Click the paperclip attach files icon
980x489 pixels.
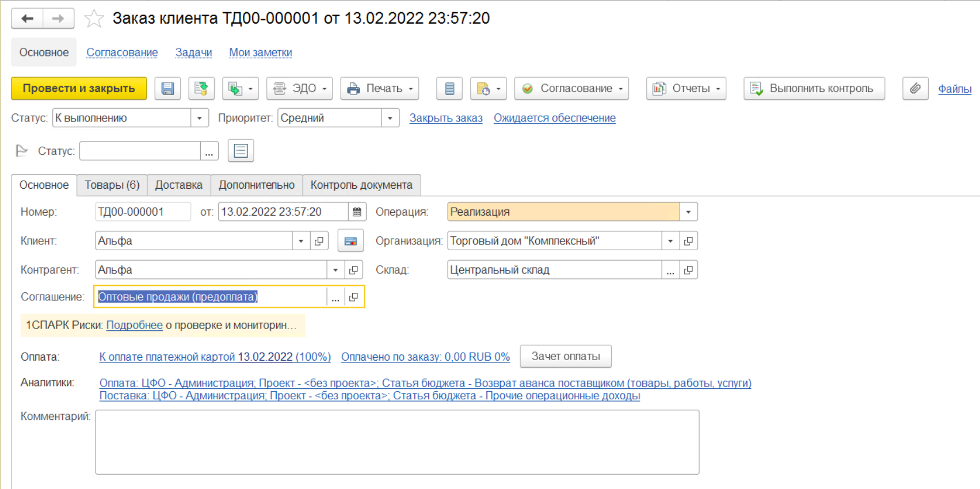[915, 89]
